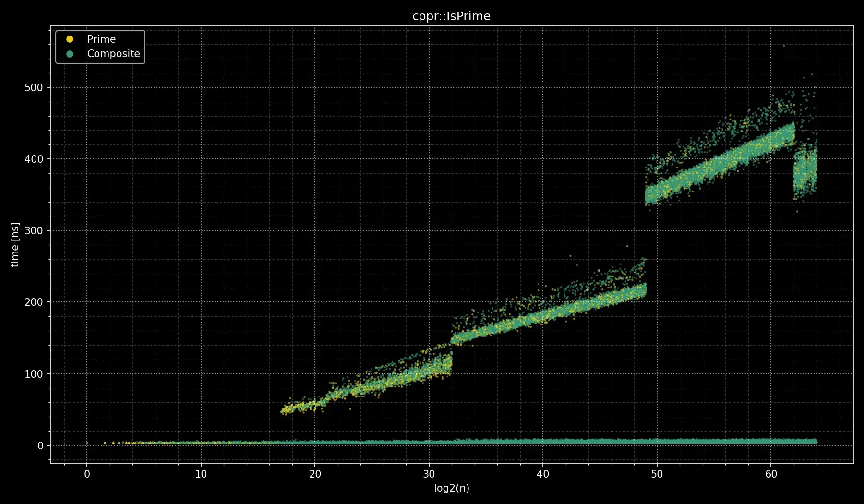Click the x-axis tick label 0
This screenshot has width=864, height=504.
click(x=87, y=474)
